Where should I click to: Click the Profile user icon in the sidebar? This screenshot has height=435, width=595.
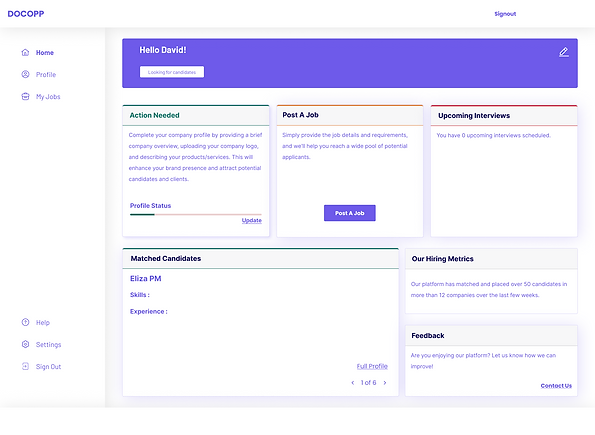coord(25,74)
